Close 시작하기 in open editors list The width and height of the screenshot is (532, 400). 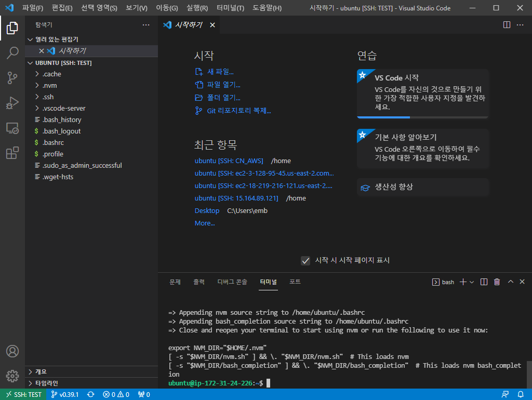(x=42, y=51)
